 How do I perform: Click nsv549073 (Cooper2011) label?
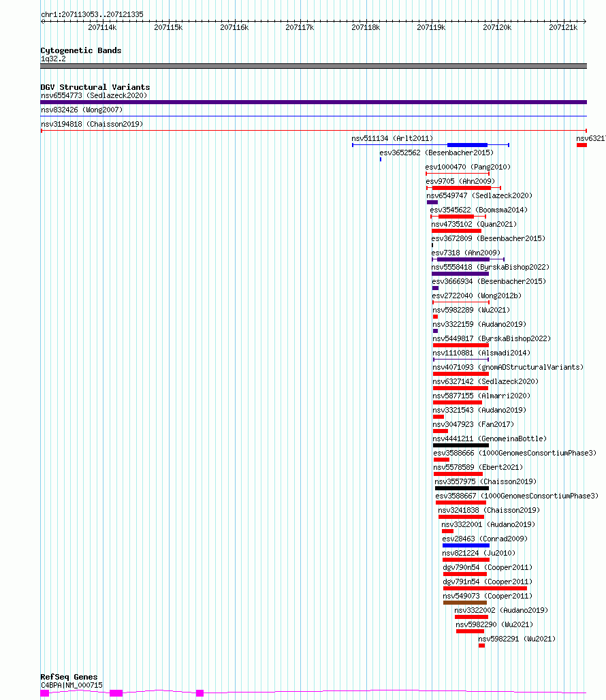488,596
